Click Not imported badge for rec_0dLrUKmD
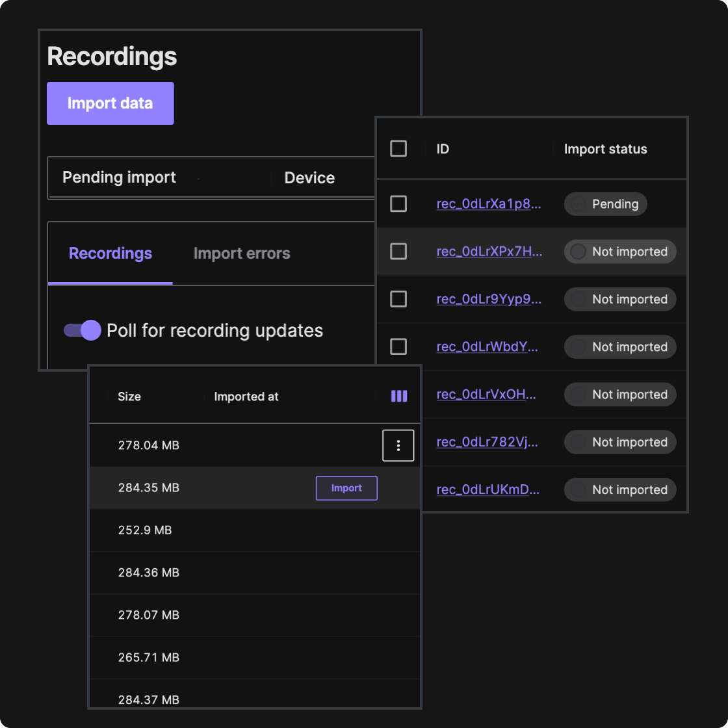The image size is (728, 728). coord(620,490)
